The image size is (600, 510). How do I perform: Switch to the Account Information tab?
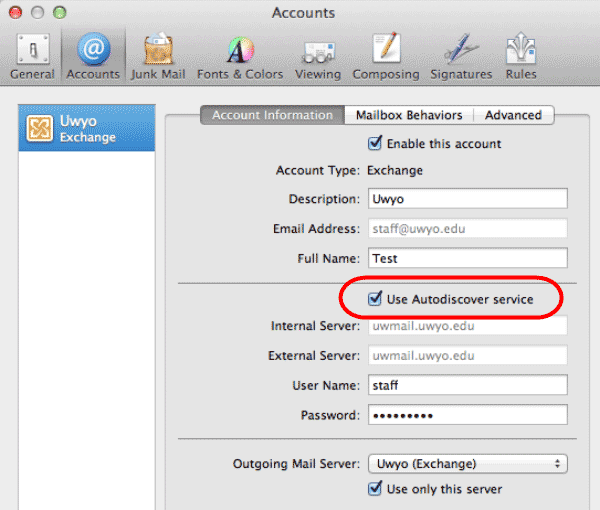(x=272, y=115)
